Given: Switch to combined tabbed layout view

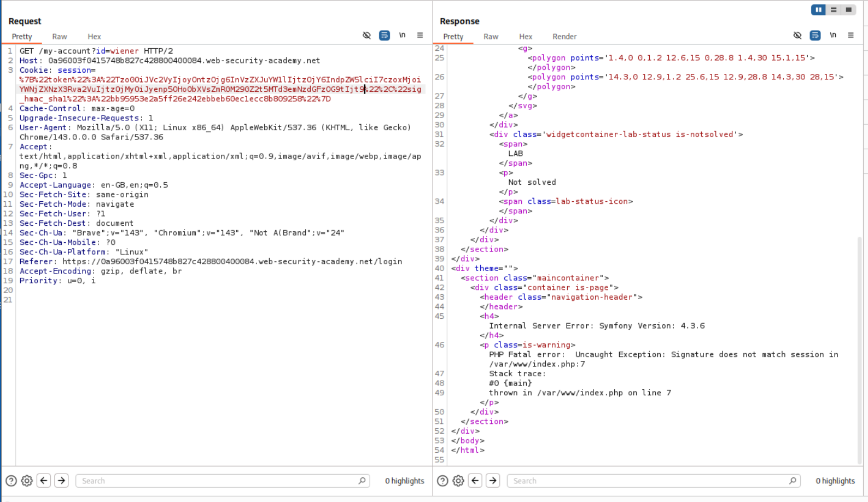Looking at the screenshot, I should (x=848, y=10).
